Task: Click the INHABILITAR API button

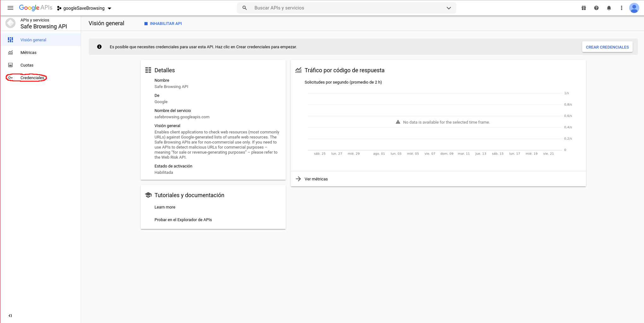Action: 163,24
